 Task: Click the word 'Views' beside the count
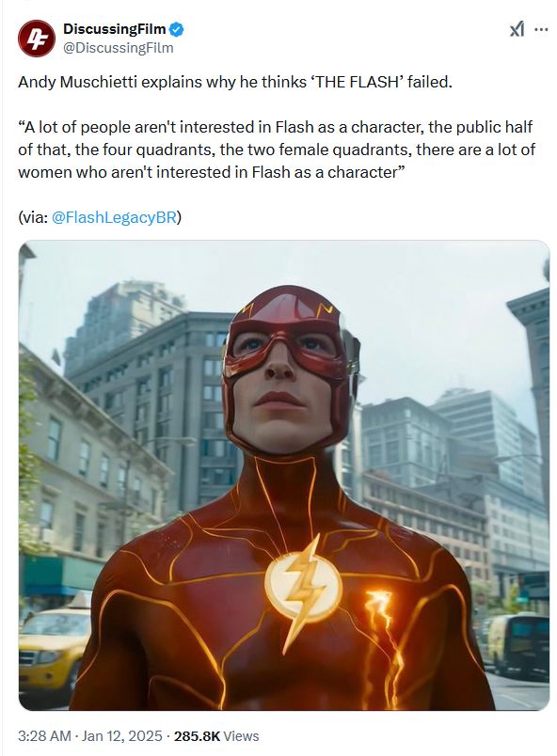point(241,736)
